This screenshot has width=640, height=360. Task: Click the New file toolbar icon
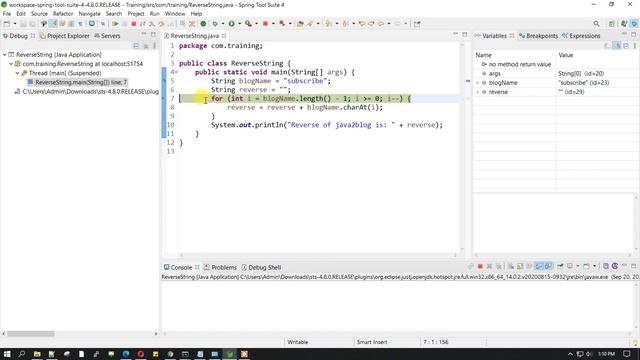tap(7, 24)
